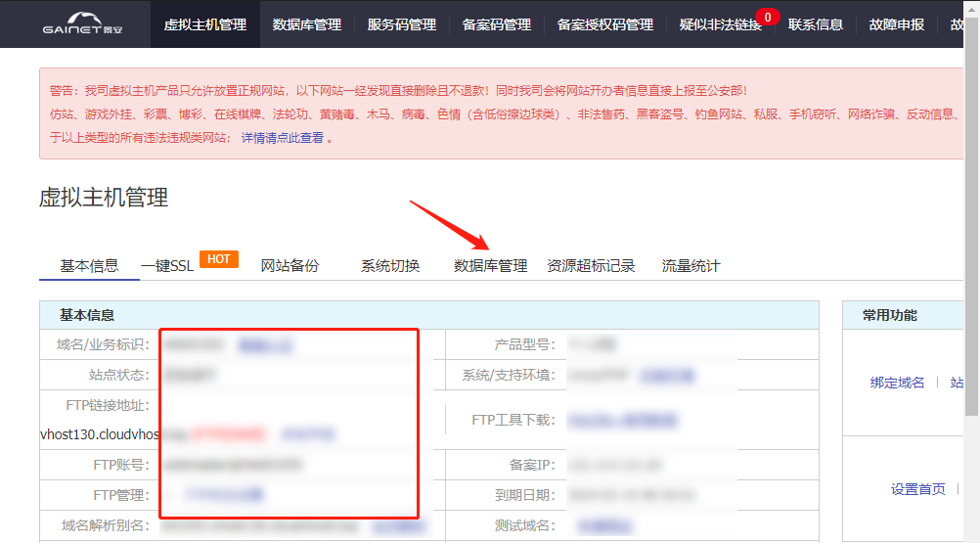Switch to the 网站备份 tab
Screen dimensions: 980x543
pos(290,266)
